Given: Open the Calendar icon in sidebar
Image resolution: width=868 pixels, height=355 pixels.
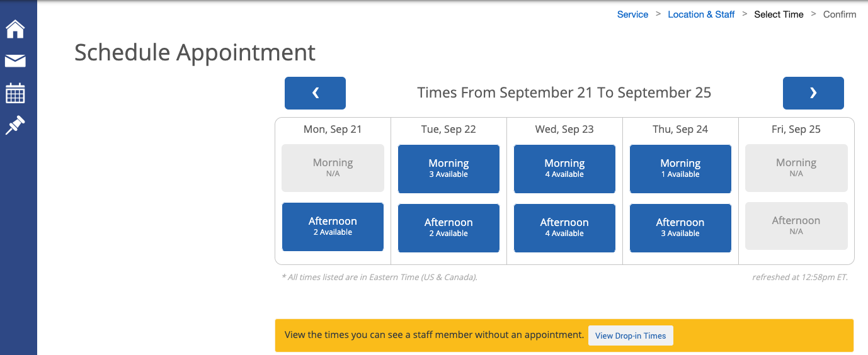Looking at the screenshot, I should [x=15, y=93].
